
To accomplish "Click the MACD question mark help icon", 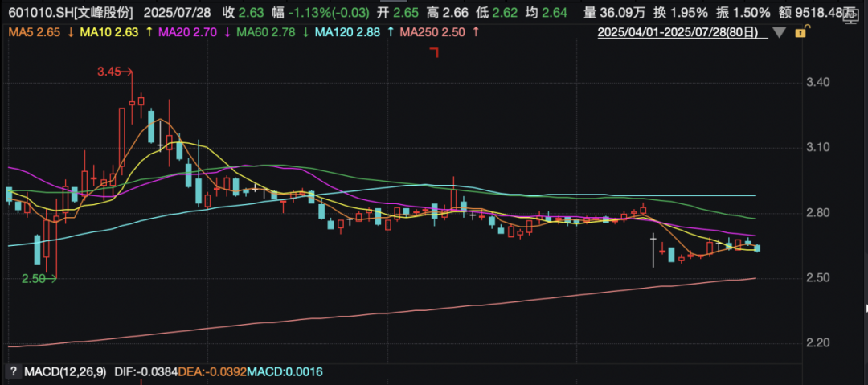I will pos(13,371).
